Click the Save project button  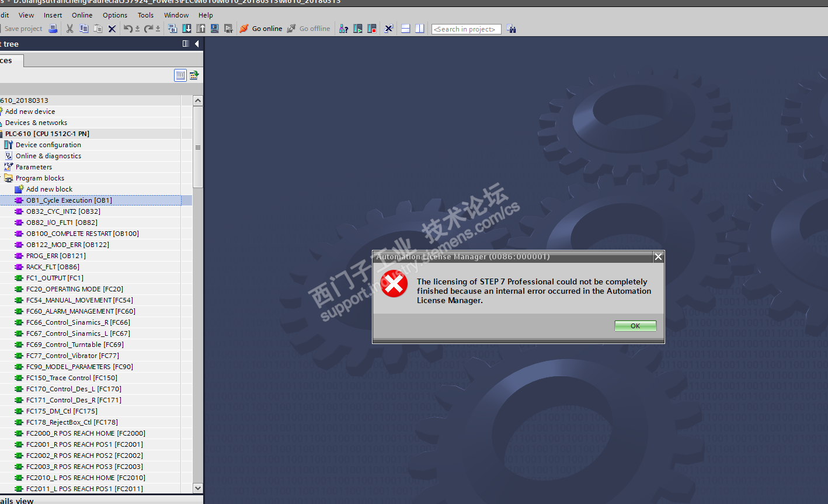pyautogui.click(x=23, y=29)
